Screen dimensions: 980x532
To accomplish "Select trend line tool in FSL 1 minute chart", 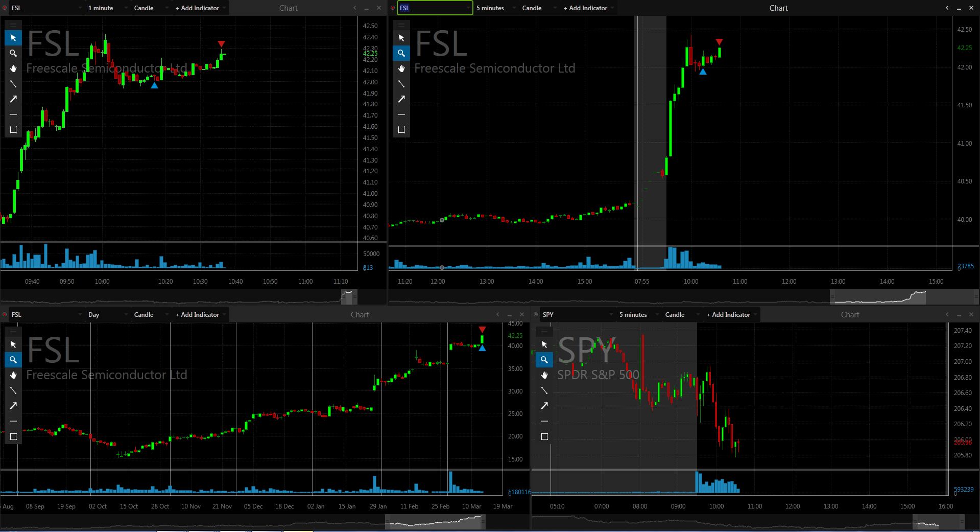I will (13, 84).
